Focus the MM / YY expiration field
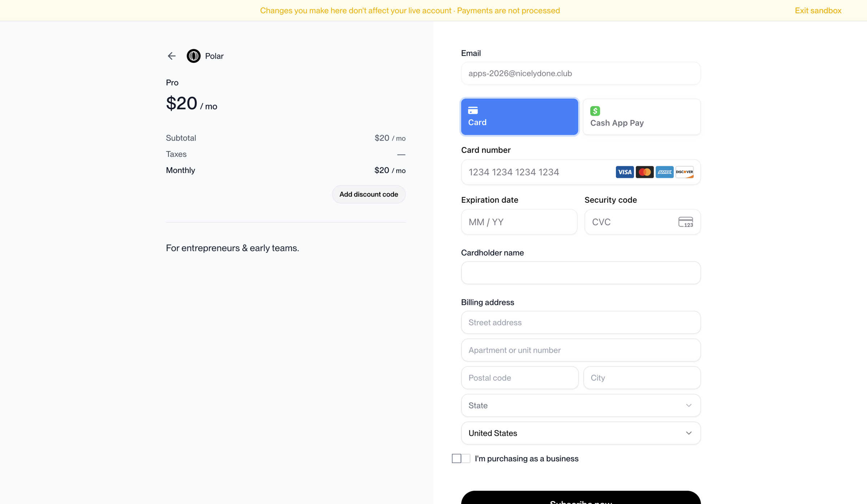This screenshot has height=504, width=867. coord(519,222)
